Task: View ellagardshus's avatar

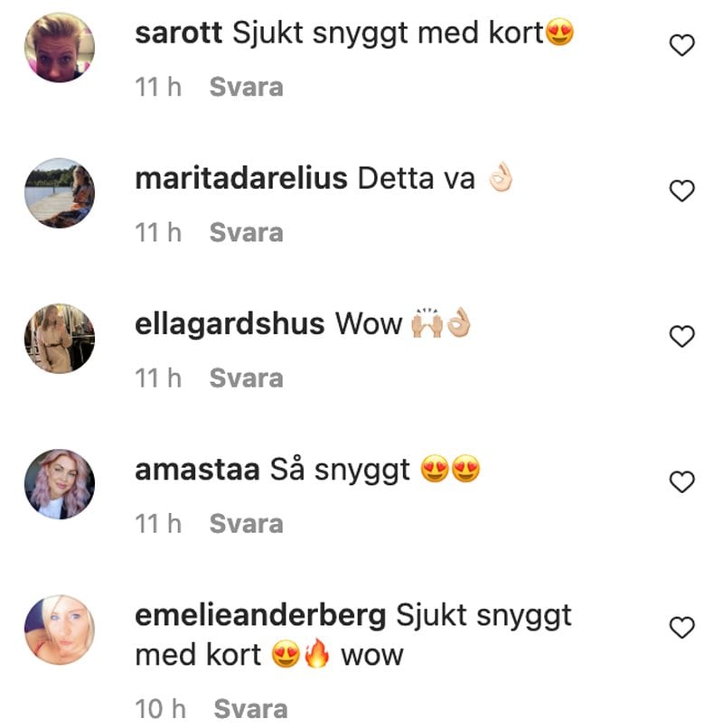Action: (60, 339)
